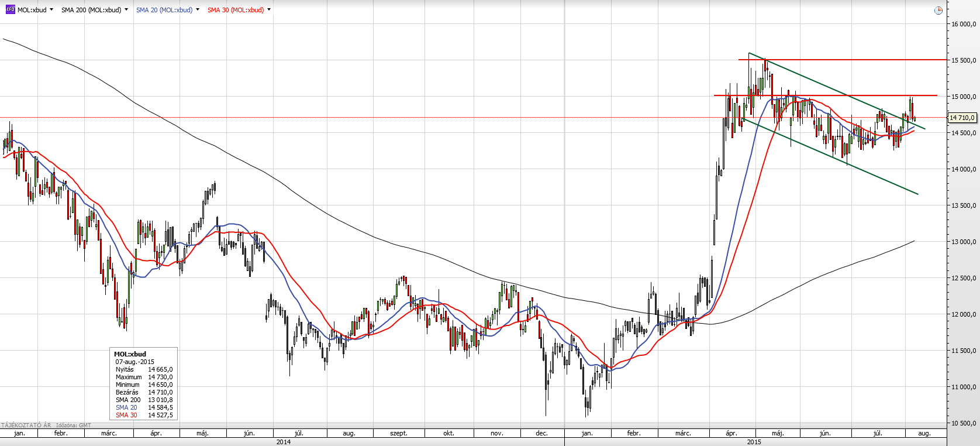Open the SMA 200 (MOL:xbud) indicator dropdown
Image resolution: width=980 pixels, height=446 pixels.
pos(126,9)
